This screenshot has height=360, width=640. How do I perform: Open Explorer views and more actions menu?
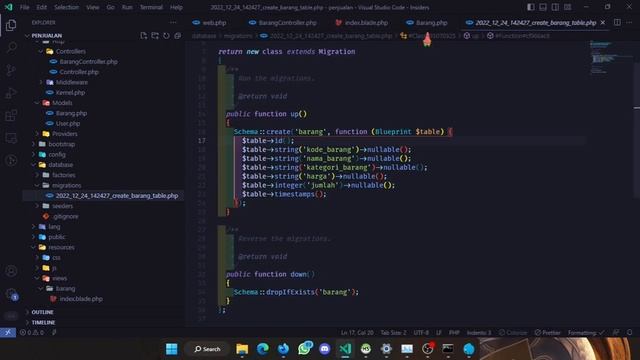pyautogui.click(x=173, y=23)
